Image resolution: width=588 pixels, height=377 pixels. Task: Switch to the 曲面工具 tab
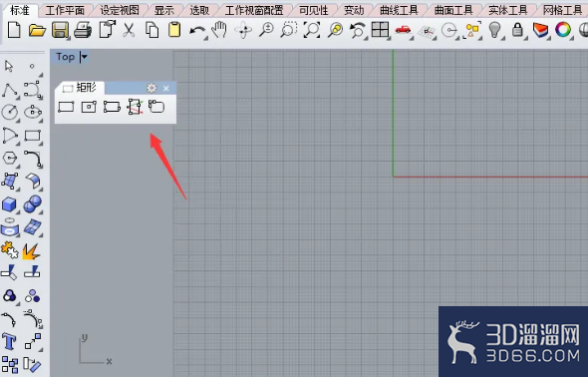coord(453,10)
